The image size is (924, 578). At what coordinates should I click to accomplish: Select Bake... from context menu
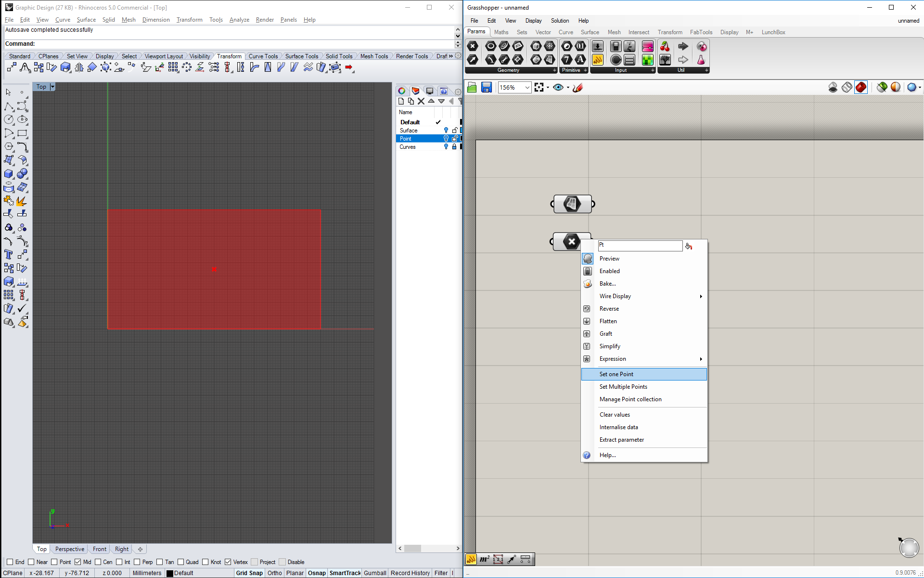[644, 284]
